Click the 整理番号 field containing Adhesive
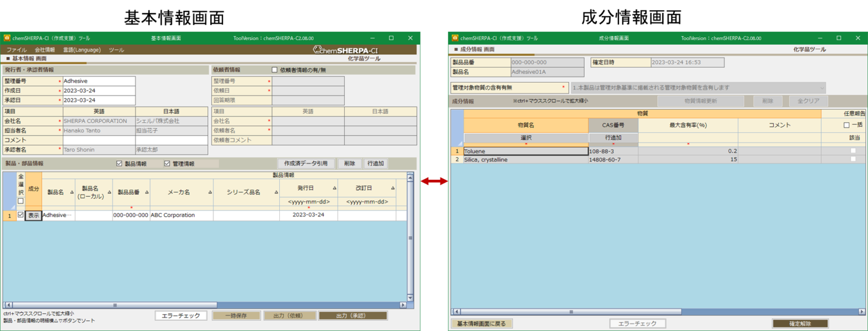The image size is (868, 331). click(x=99, y=81)
